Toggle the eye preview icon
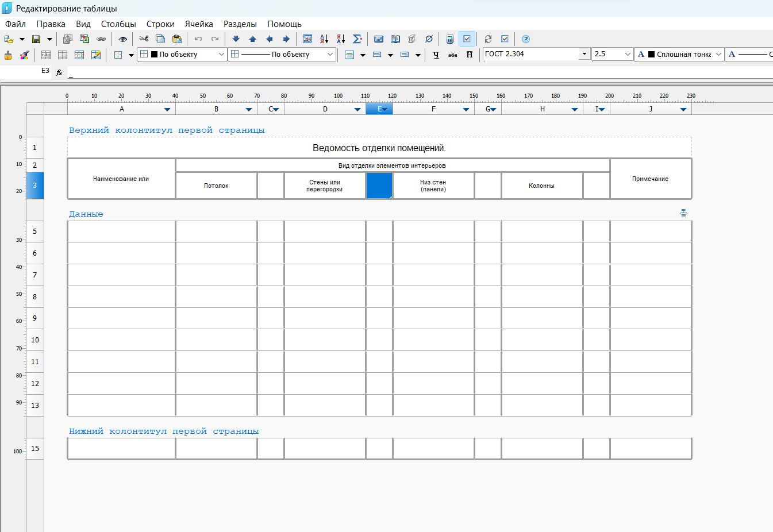Screen dimensions: 773x532 122,39
